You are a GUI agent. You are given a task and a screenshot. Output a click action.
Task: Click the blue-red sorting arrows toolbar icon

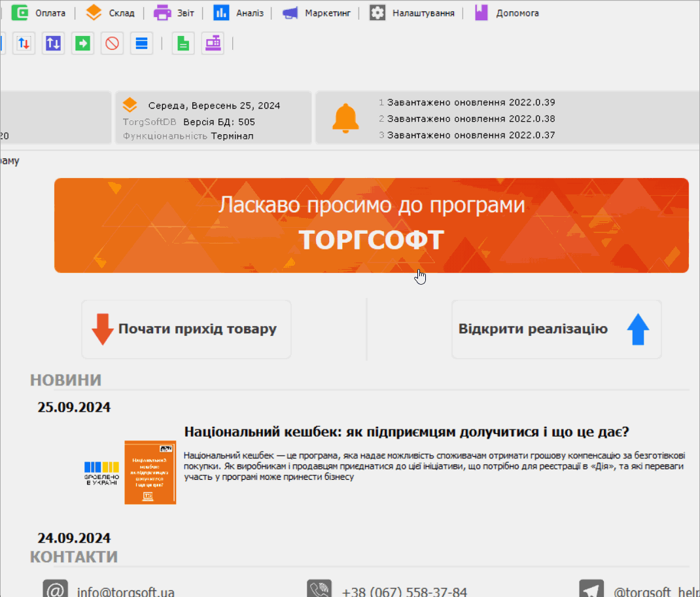pos(24,43)
